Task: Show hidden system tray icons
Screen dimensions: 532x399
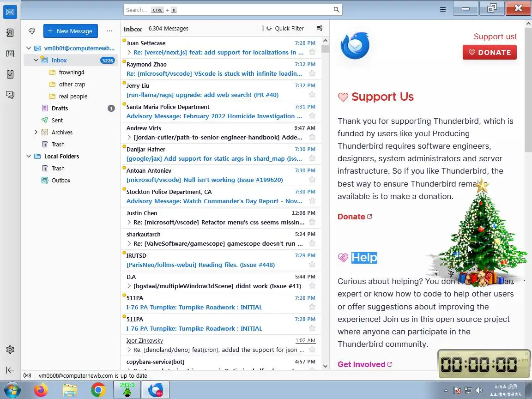Action: (446, 391)
